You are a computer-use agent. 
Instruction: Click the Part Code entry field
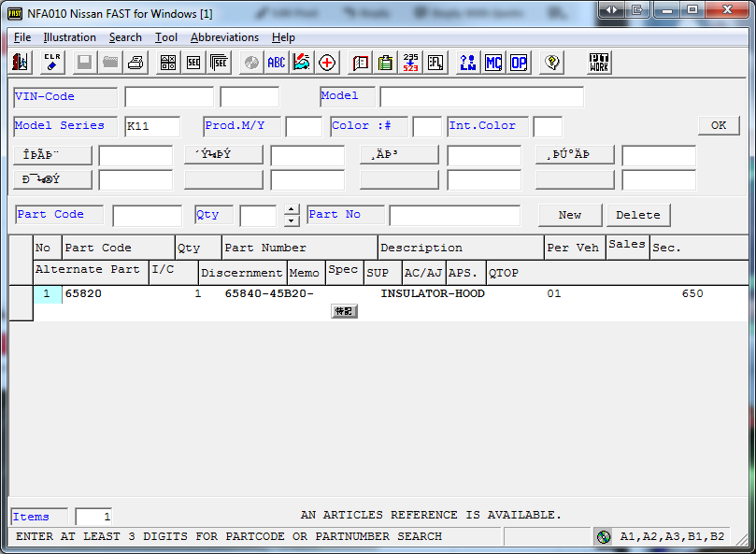pos(147,216)
